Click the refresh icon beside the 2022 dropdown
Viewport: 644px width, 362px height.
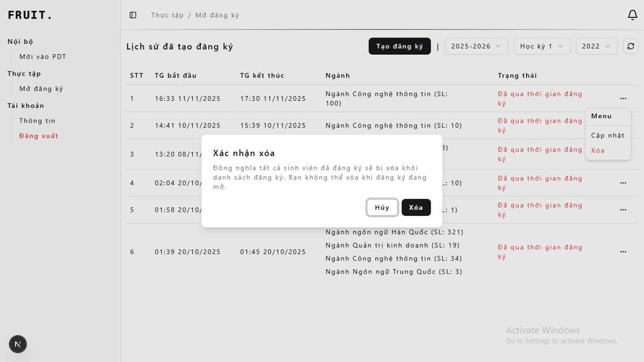(x=630, y=47)
